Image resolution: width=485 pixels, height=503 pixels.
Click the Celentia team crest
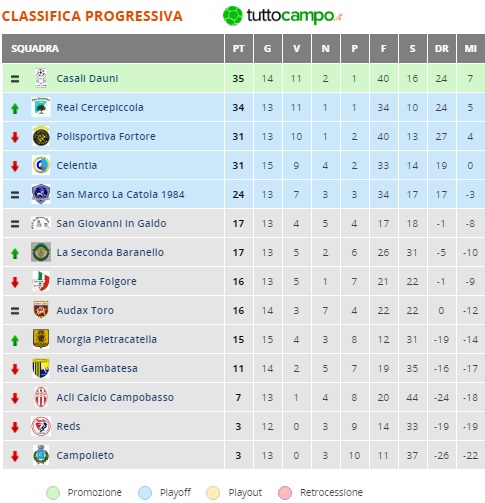tap(41, 165)
